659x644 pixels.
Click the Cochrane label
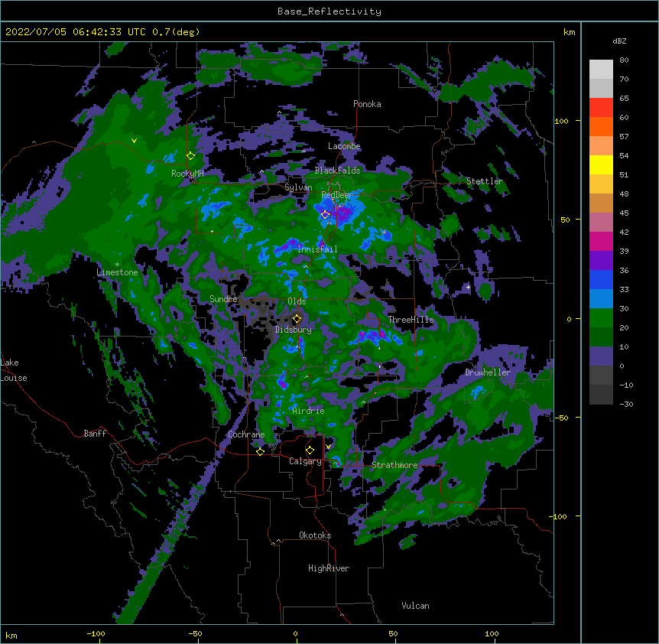[246, 434]
